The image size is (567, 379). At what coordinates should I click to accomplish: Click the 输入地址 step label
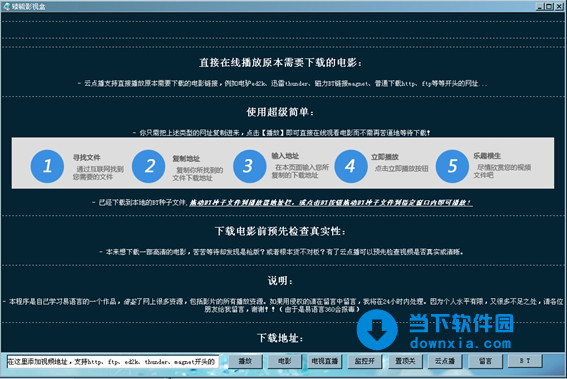tap(285, 156)
